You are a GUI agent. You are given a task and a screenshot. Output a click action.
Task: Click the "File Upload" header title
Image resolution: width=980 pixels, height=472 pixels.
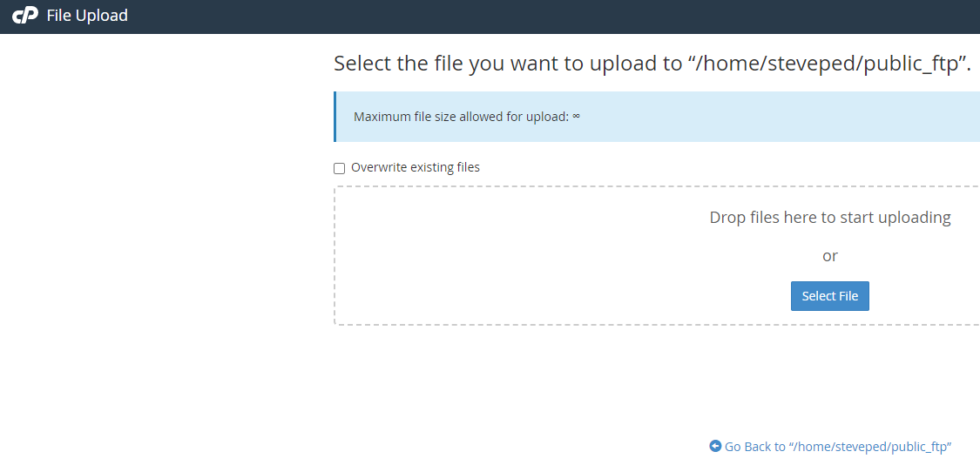pos(87,16)
